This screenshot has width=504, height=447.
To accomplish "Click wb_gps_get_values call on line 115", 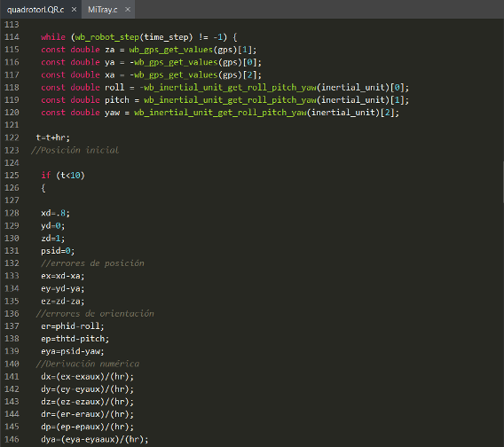I will [171, 50].
